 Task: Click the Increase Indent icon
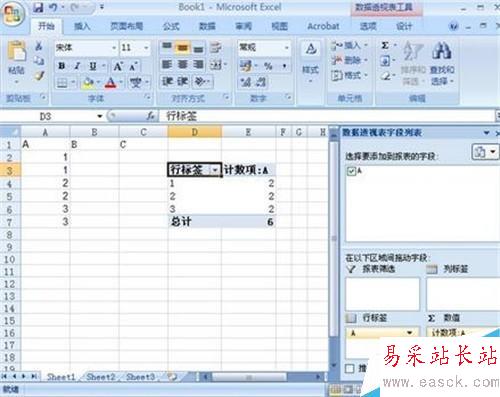click(182, 81)
